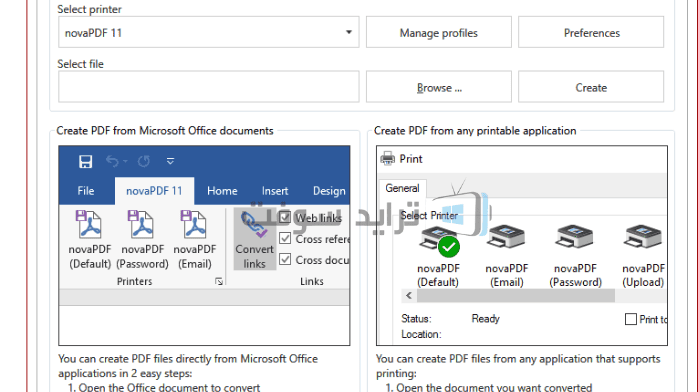
Task: Uncheck the Cross references checkbox
Action: point(285,238)
